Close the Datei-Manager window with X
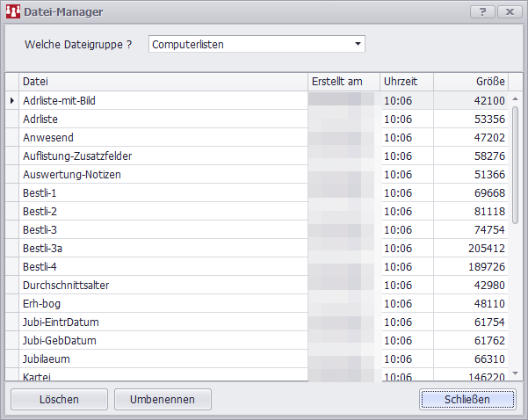 tap(508, 11)
